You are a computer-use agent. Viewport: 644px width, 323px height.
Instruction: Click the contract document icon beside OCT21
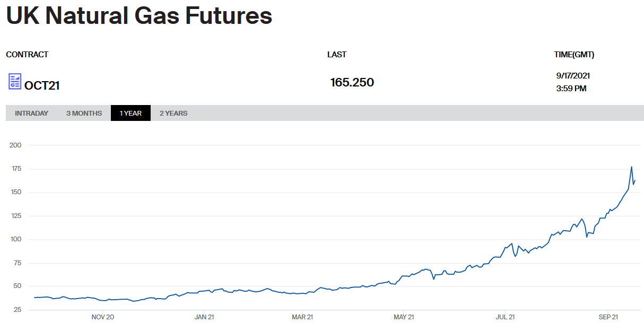tap(15, 82)
